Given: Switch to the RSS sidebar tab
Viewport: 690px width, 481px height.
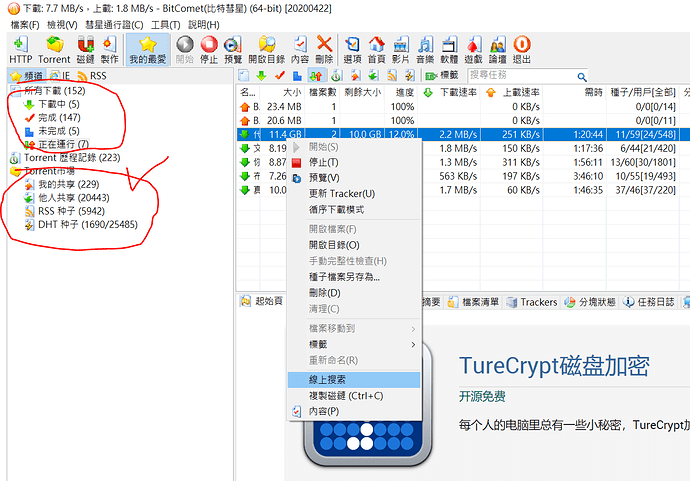Looking at the screenshot, I should pyautogui.click(x=92, y=76).
